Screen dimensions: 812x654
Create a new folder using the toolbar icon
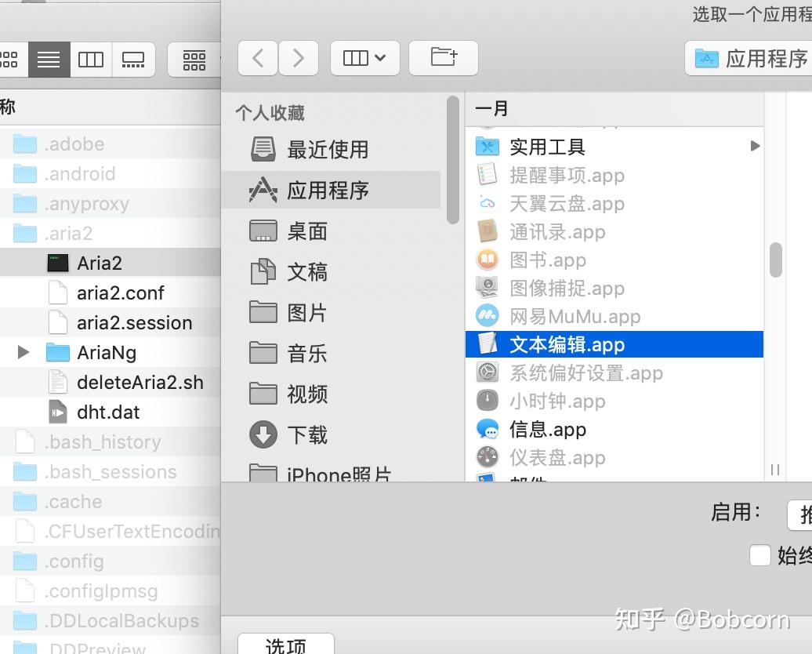click(x=444, y=57)
